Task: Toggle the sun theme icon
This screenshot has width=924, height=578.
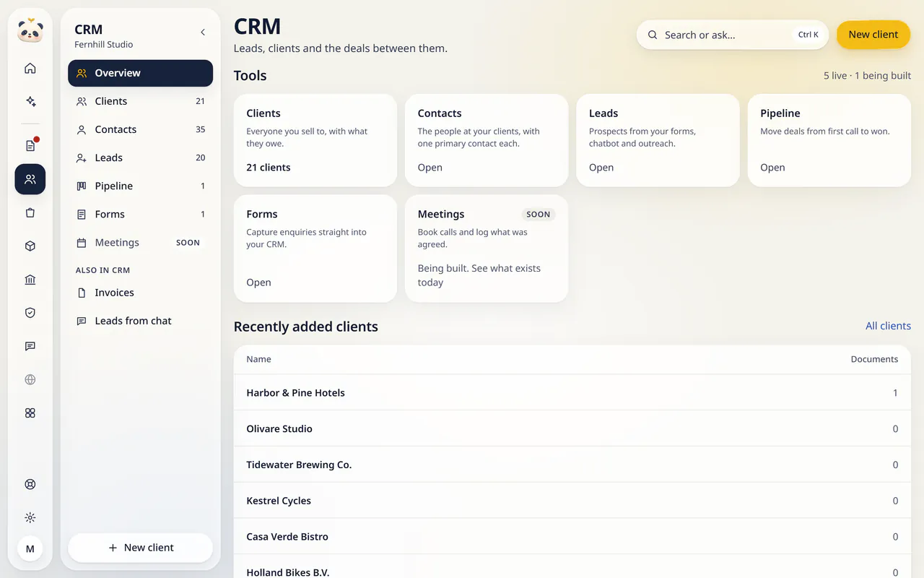Action: pyautogui.click(x=30, y=518)
